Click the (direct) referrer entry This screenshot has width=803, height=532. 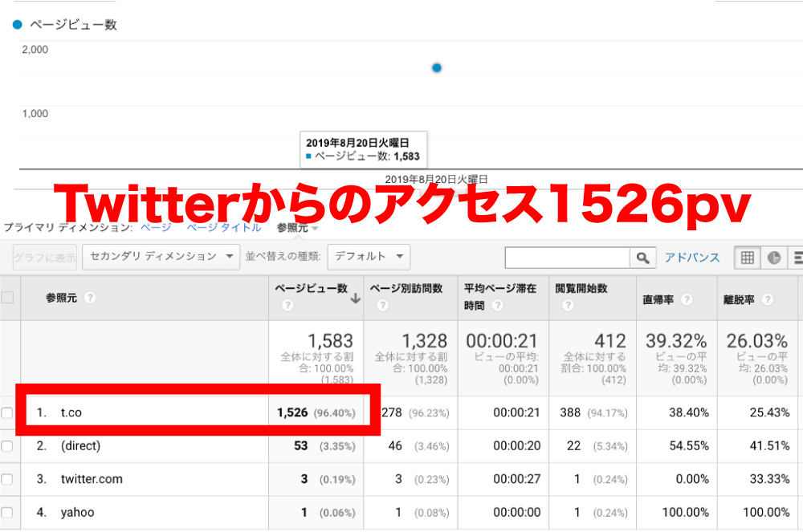(80, 446)
